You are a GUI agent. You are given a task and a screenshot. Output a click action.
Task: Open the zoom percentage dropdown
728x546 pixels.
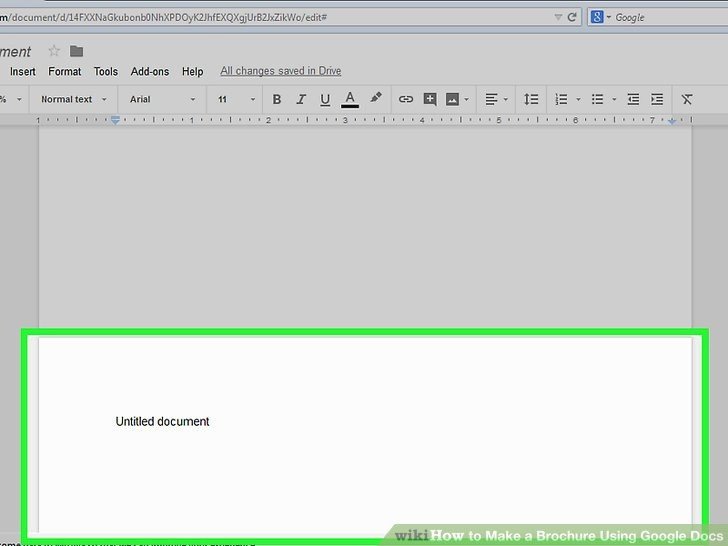11,99
